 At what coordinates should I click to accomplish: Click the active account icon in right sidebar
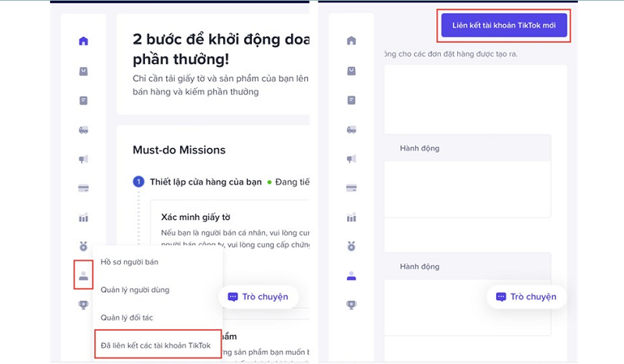point(352,276)
